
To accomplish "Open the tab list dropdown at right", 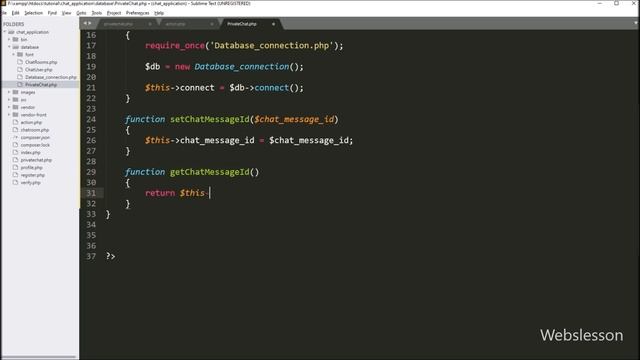I will 636,23.
